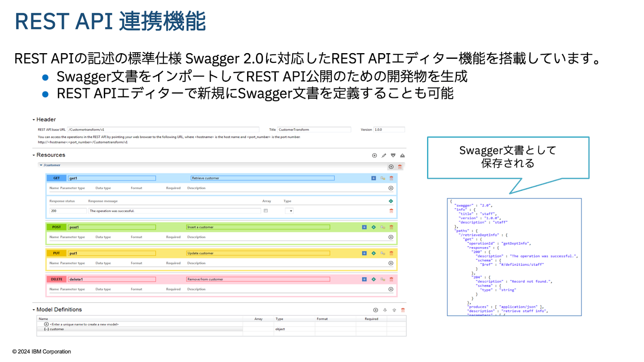The width and height of the screenshot is (644, 362).
Task: Tick the Array checkbox for the 200 response
Action: [266, 211]
